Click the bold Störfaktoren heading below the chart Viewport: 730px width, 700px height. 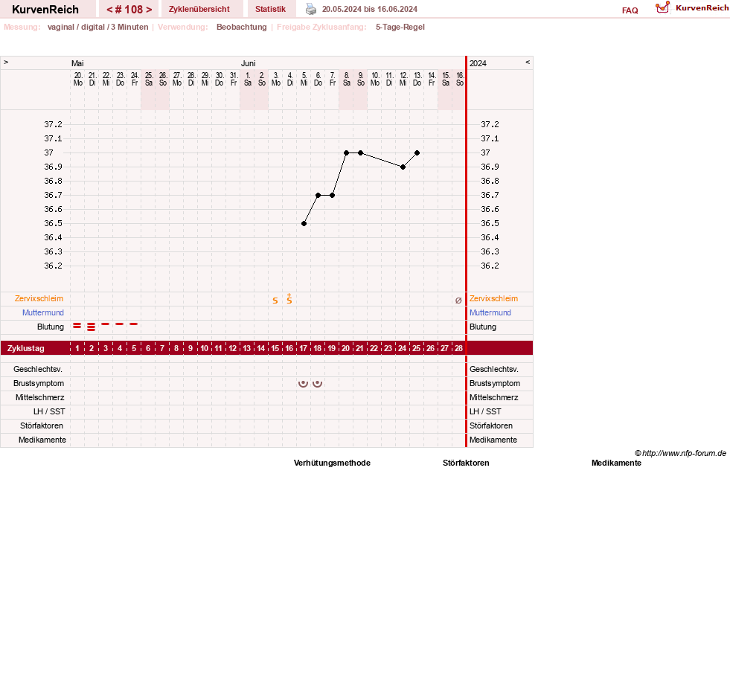coord(466,463)
